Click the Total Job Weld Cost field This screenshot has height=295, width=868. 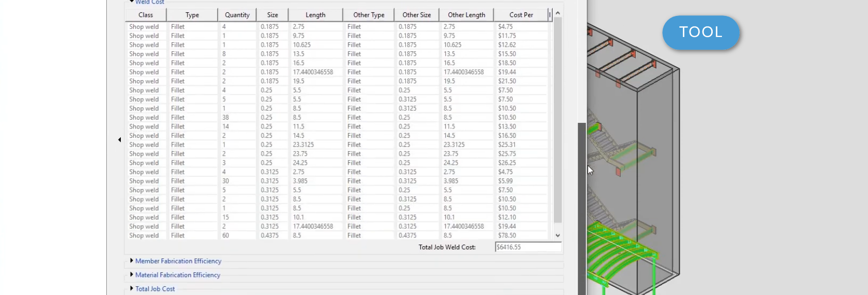tap(528, 247)
